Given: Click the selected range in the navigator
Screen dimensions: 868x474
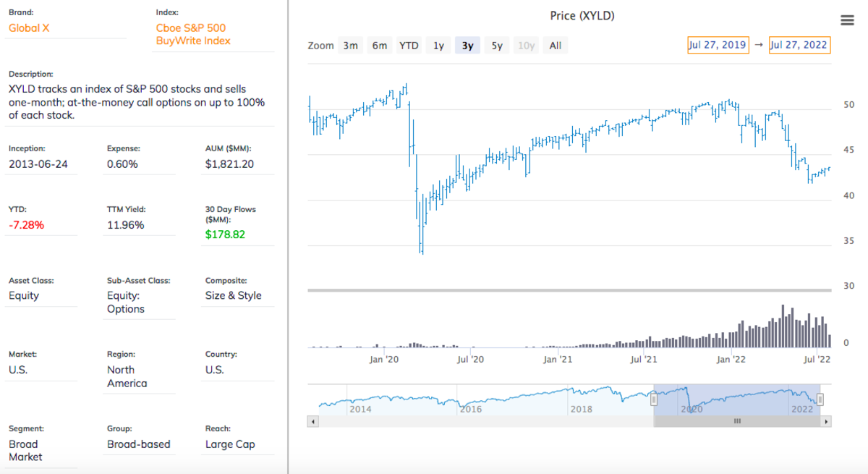Looking at the screenshot, I should [737, 399].
